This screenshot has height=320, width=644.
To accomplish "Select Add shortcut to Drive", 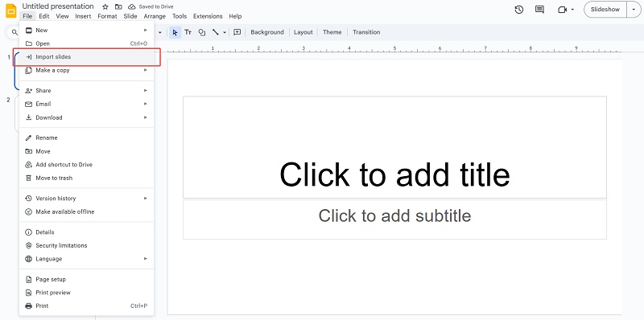I will (x=86, y=165).
